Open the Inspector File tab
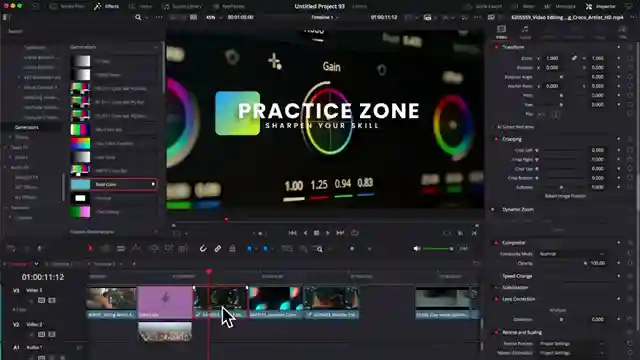Image resolution: width=640 pixels, height=360 pixels. tap(622, 32)
